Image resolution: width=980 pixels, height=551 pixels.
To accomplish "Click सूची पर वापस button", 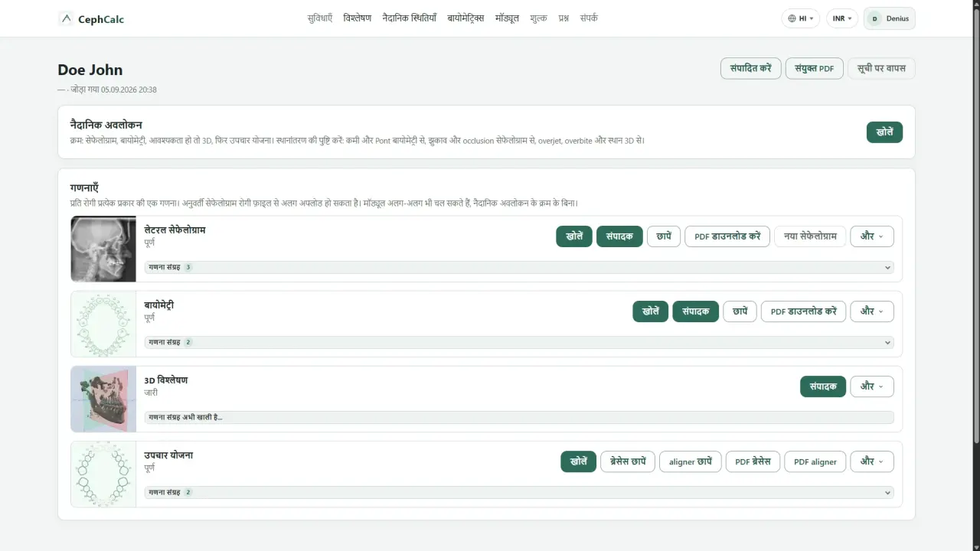I will 881,68.
